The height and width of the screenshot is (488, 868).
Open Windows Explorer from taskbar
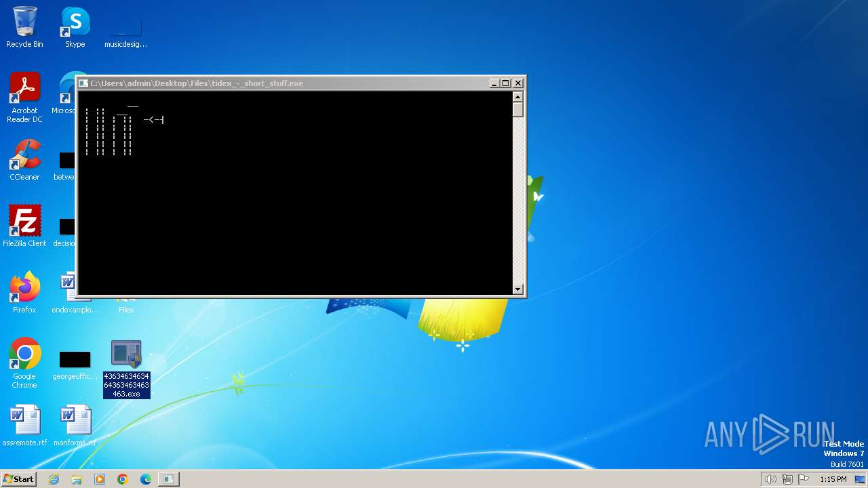(77, 479)
